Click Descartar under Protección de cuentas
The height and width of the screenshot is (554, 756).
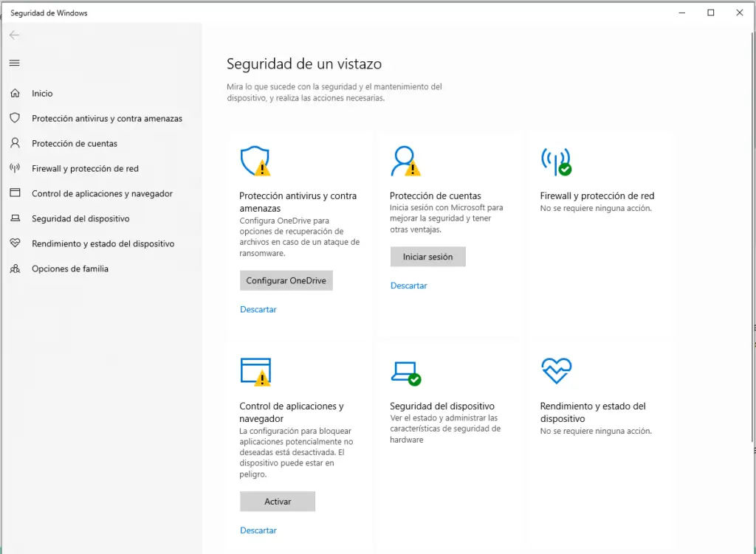pyautogui.click(x=408, y=285)
